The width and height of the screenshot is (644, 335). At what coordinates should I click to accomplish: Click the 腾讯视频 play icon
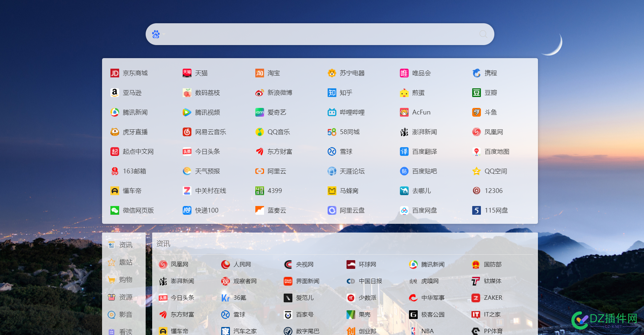187,112
